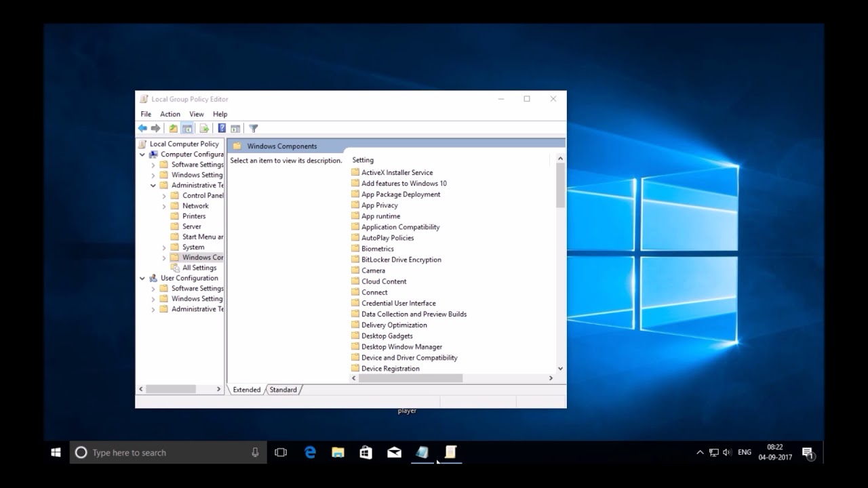868x488 pixels.
Task: Click the settings list scroll-right arrow
Action: [551, 378]
